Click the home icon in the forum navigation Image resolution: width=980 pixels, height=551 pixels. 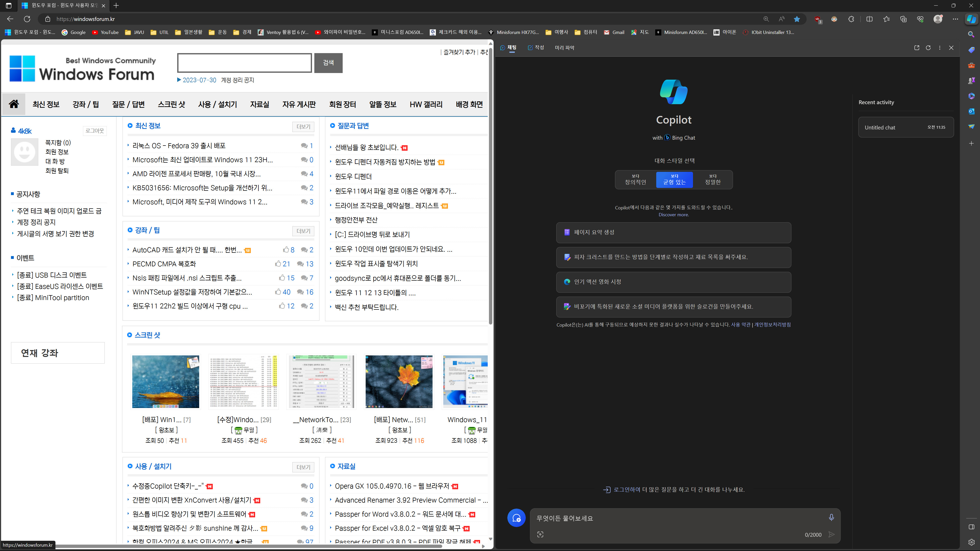coord(14,104)
